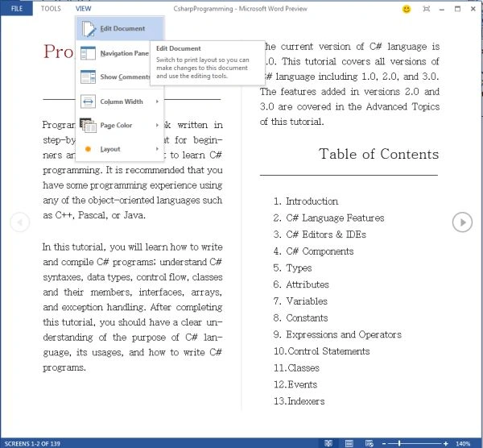
Task: Close the Word window
Action: click(x=473, y=9)
